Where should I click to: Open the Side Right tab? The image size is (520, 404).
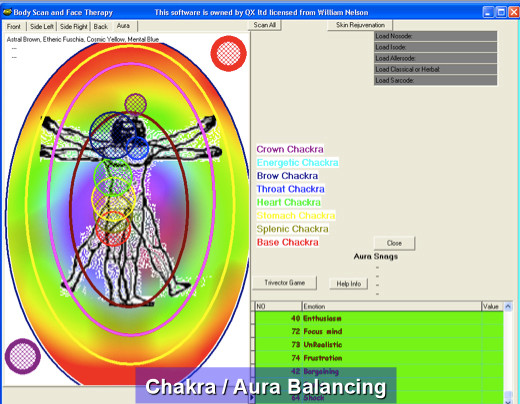73,26
